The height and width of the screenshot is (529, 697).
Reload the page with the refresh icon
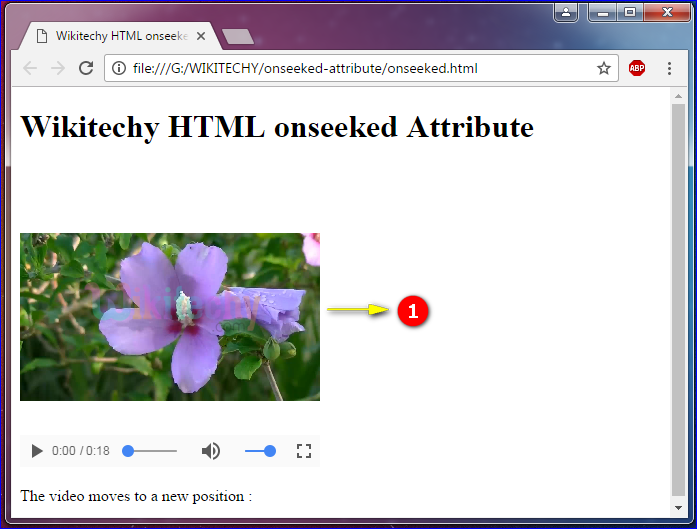pos(86,69)
